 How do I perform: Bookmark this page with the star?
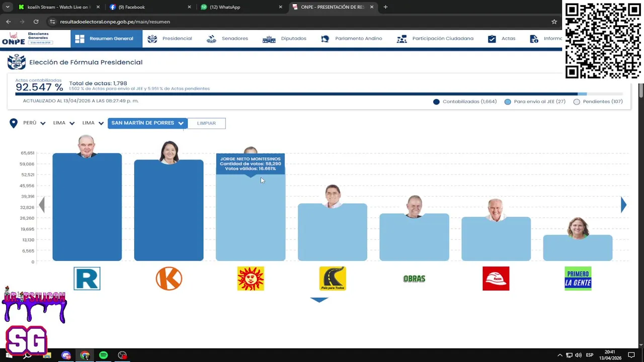pos(554,22)
